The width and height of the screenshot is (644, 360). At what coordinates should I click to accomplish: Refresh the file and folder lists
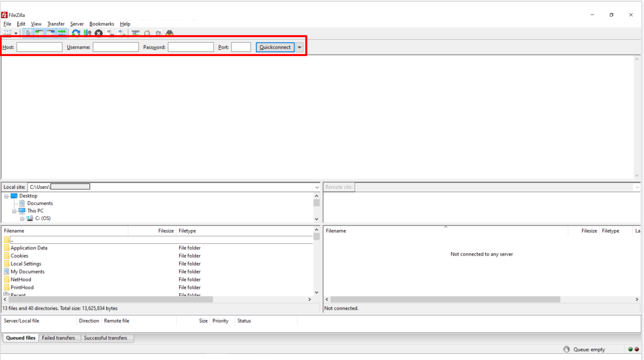(x=76, y=33)
